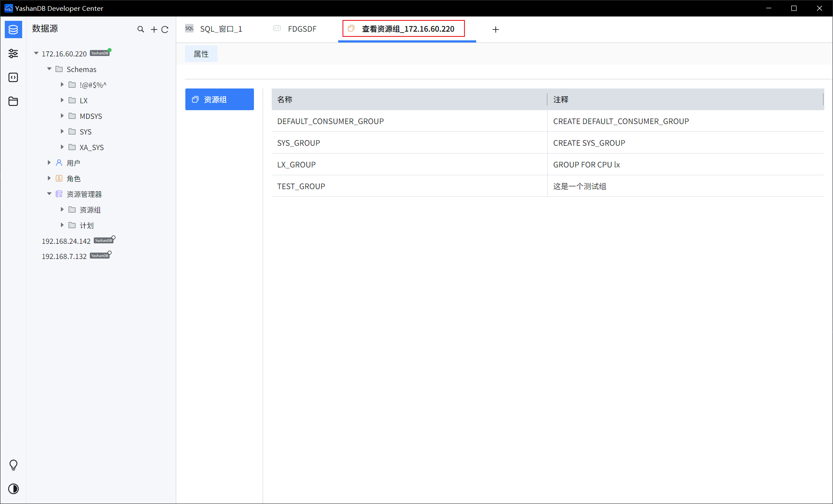Click the lightbulb tips icon
The width and height of the screenshot is (833, 504).
pyautogui.click(x=13, y=465)
